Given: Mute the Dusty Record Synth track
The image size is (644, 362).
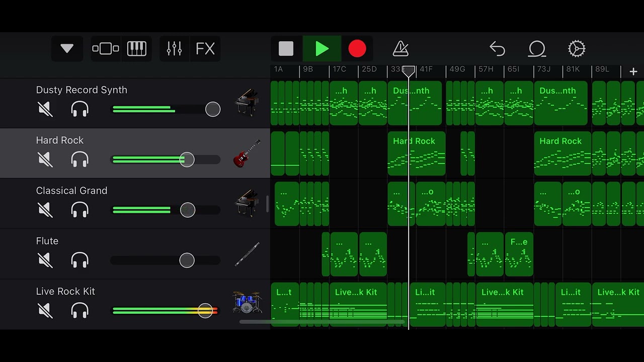Looking at the screenshot, I should [45, 109].
